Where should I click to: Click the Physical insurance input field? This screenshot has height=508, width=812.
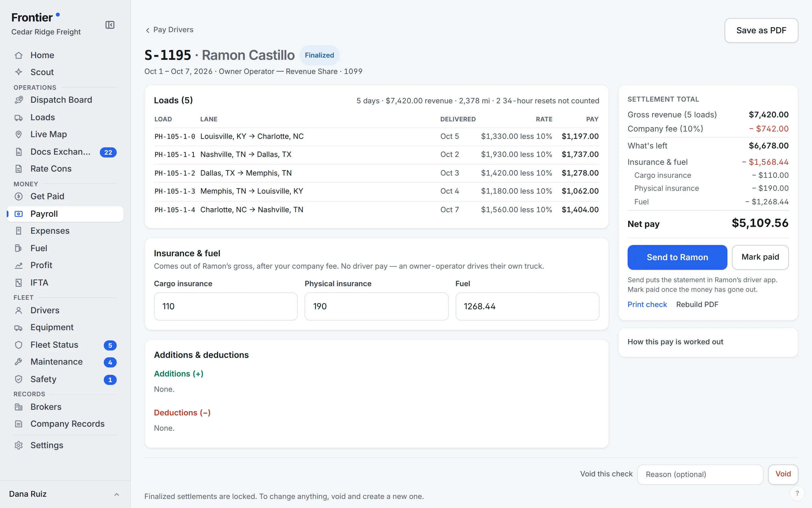pyautogui.click(x=376, y=306)
